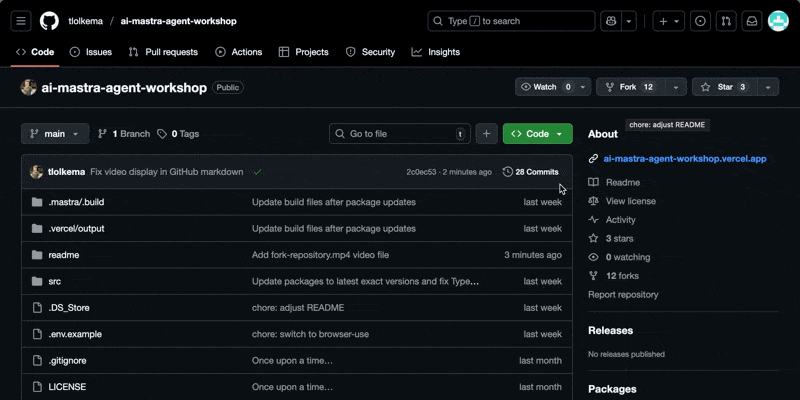Click file icon for .env.example
Viewport: 800px width, 400px height.
[37, 334]
